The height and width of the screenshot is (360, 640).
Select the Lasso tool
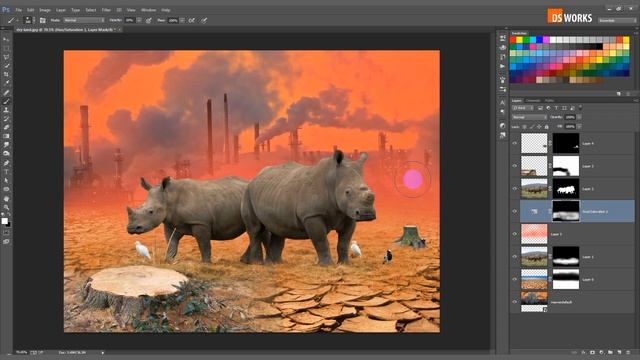(6, 57)
